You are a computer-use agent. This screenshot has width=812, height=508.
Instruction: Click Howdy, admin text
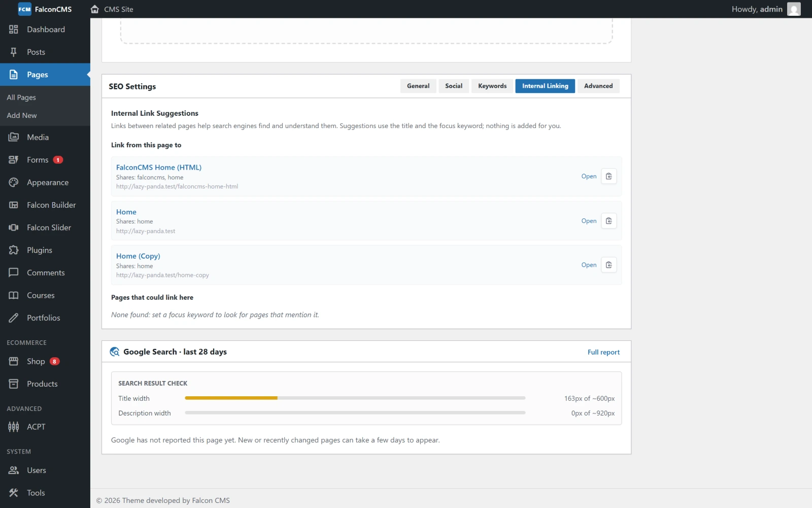[x=757, y=9]
